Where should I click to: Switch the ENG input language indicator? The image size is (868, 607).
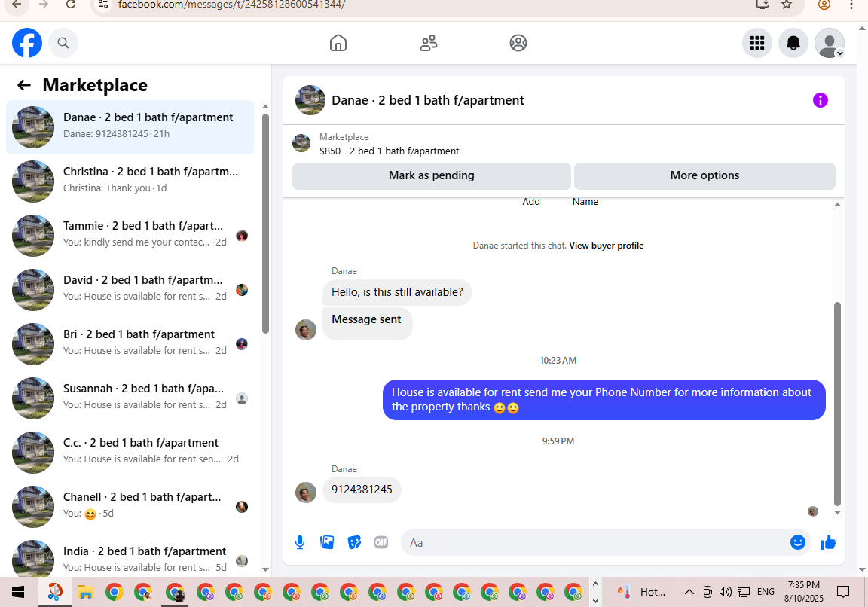pyautogui.click(x=766, y=592)
